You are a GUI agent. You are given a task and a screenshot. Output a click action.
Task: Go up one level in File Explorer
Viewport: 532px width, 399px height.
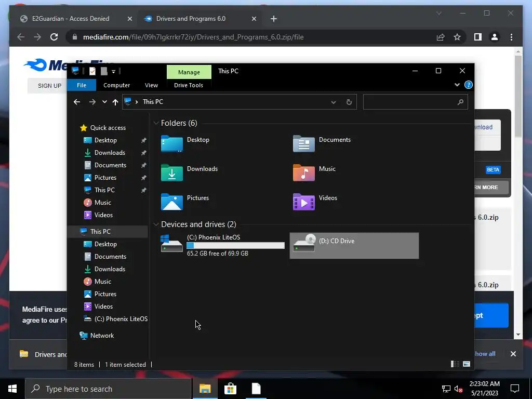[x=115, y=102]
